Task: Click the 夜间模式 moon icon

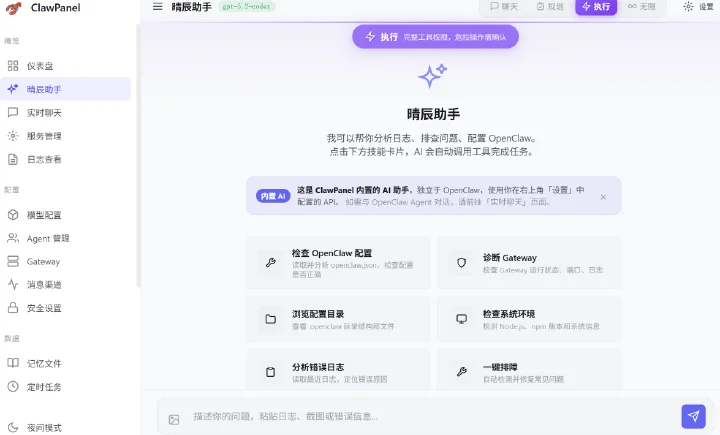Action: (x=13, y=428)
